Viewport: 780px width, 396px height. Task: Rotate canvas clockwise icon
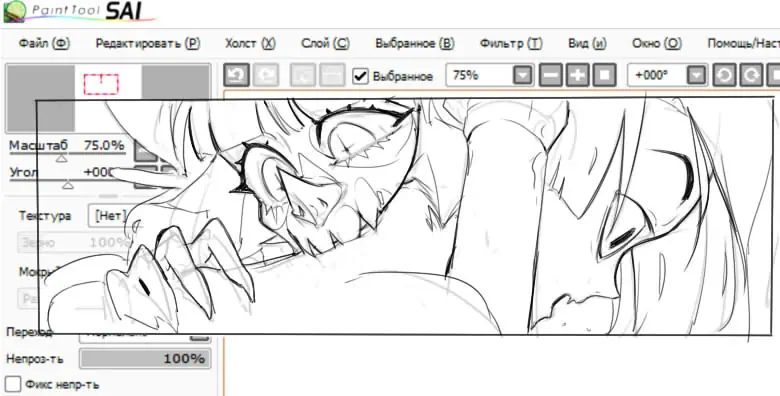click(x=751, y=76)
